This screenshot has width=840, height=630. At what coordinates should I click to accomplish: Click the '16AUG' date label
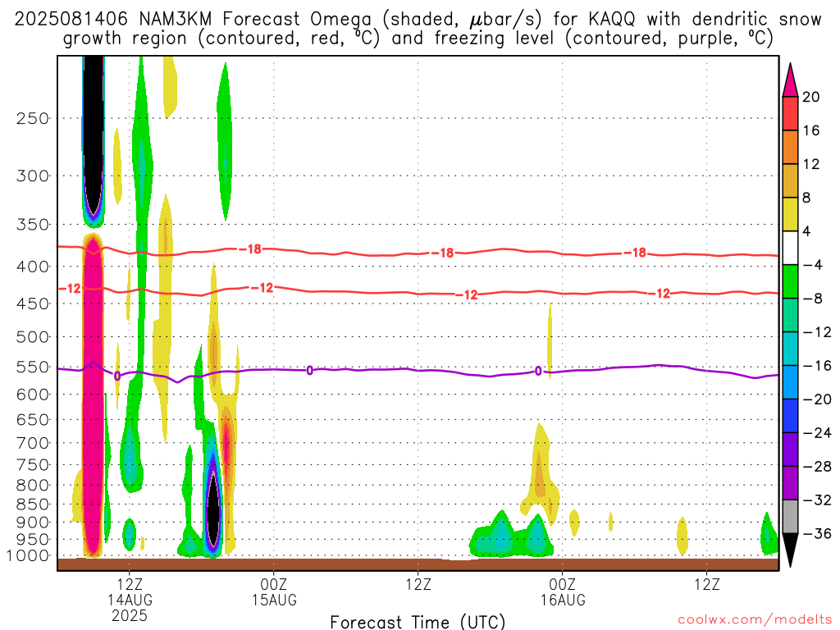[x=563, y=600]
